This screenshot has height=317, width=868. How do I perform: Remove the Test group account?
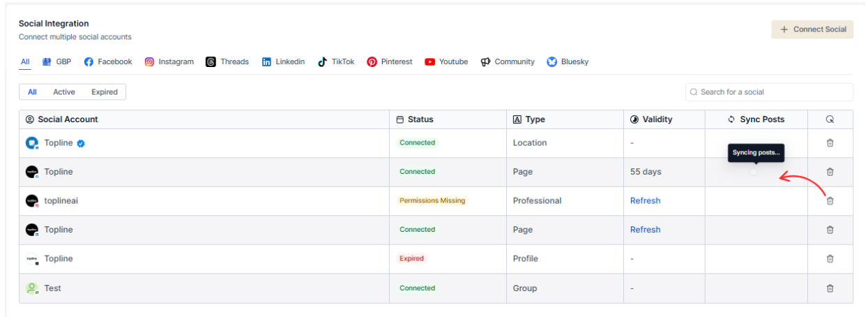pos(830,288)
